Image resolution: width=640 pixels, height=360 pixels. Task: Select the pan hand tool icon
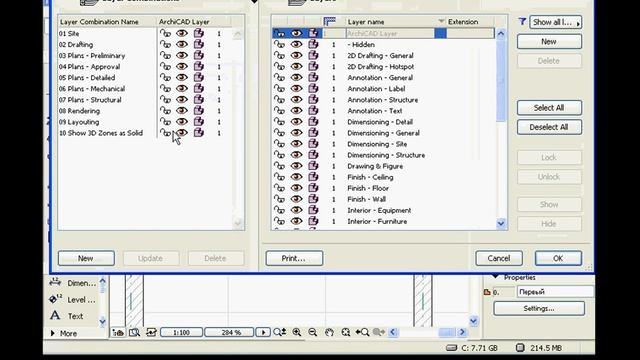(329, 332)
